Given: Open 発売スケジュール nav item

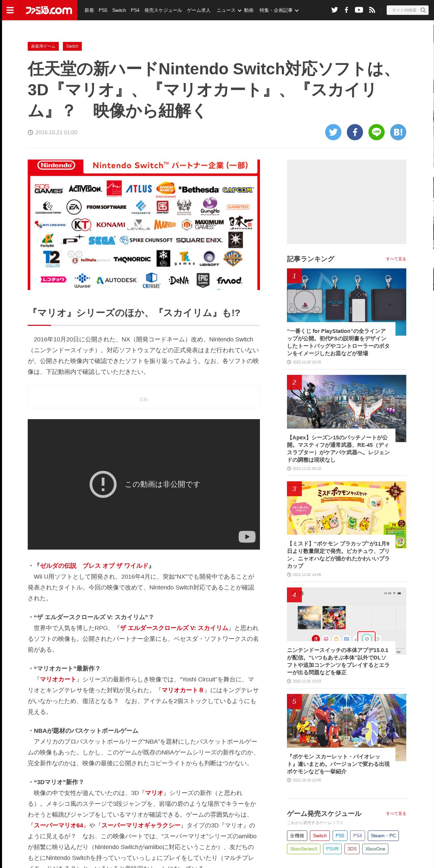Looking at the screenshot, I should pos(163,10).
